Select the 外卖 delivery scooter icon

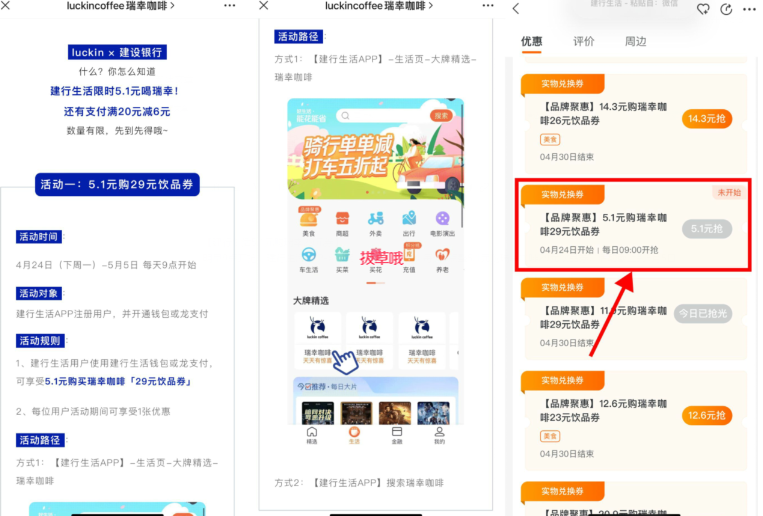point(375,219)
